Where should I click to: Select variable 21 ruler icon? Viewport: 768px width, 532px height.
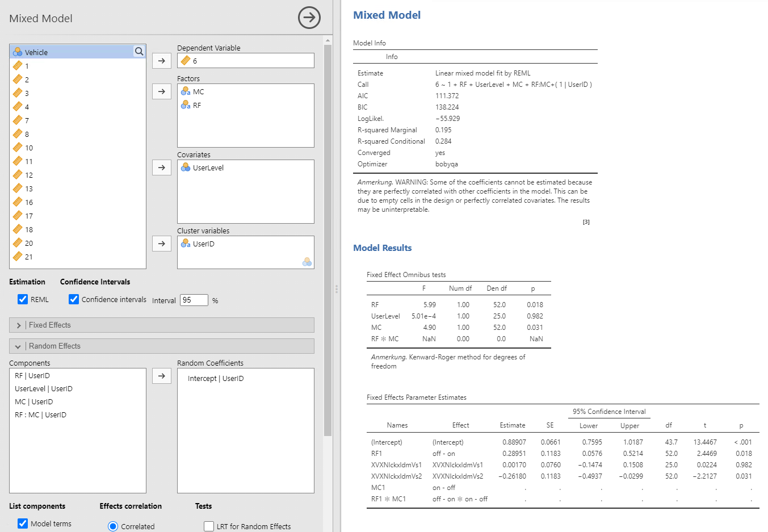coord(18,256)
